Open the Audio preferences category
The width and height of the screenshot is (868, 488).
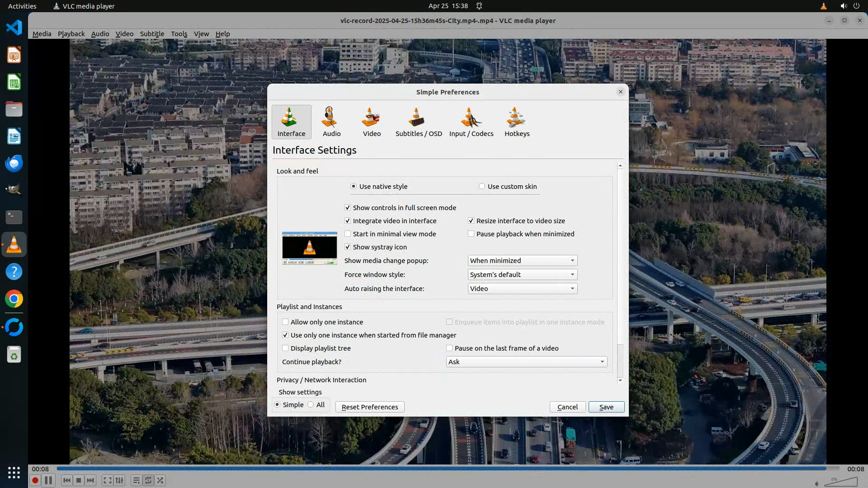click(331, 122)
